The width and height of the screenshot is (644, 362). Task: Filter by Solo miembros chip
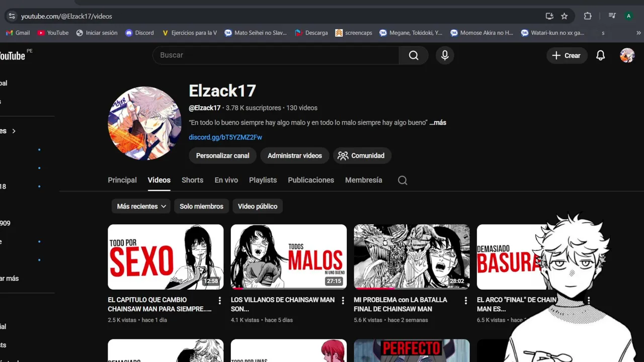[201, 206]
